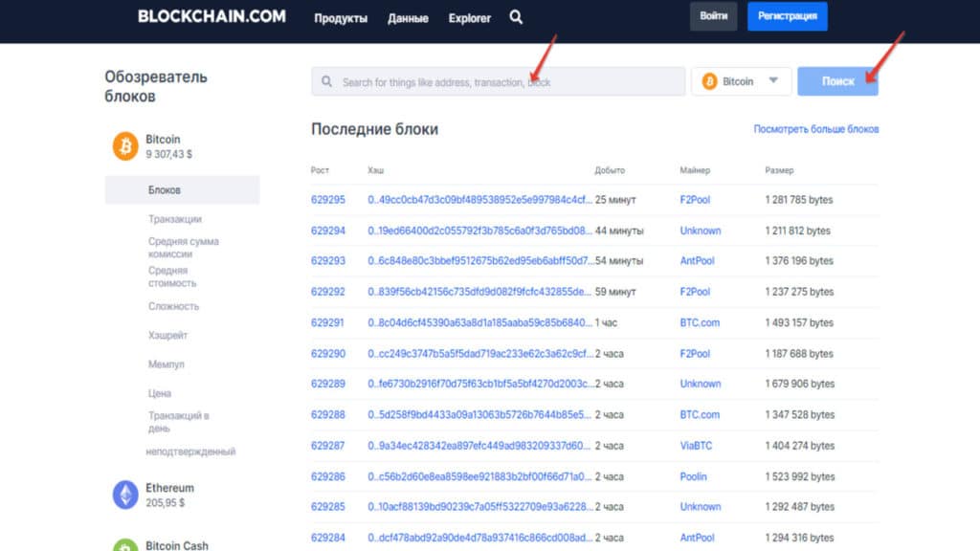The image size is (980, 551).
Task: Select the green Bitcoin Cash logo
Action: pyautogui.click(x=125, y=544)
